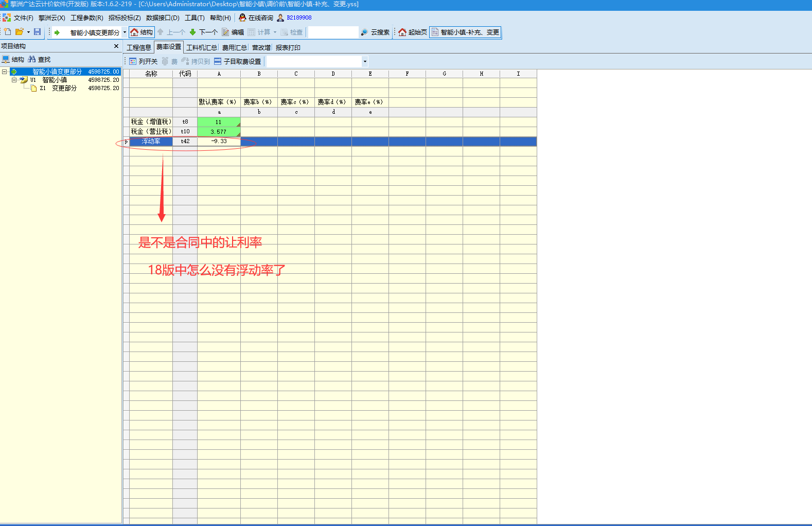
Task: Click the 名称 column header
Action: point(151,74)
